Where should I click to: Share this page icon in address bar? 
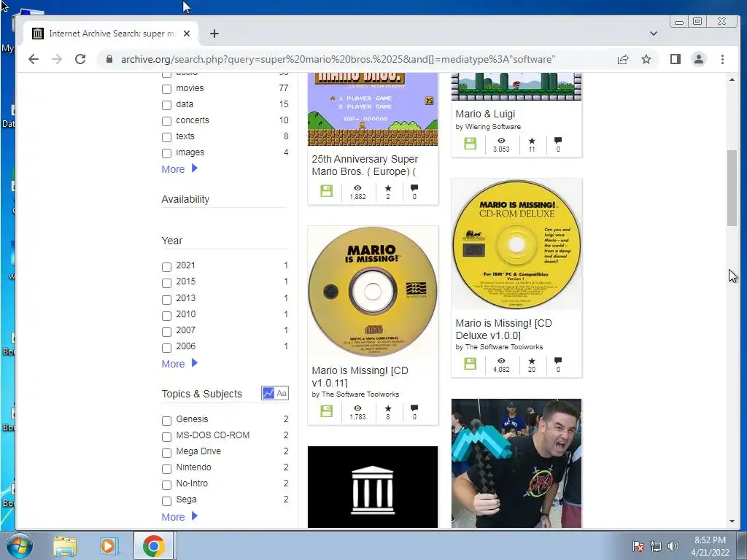point(623,59)
